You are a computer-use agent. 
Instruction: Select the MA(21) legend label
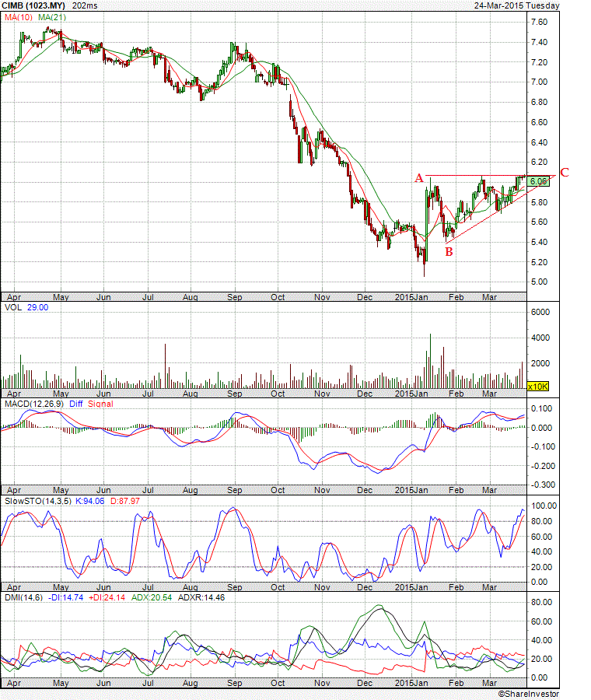point(52,17)
